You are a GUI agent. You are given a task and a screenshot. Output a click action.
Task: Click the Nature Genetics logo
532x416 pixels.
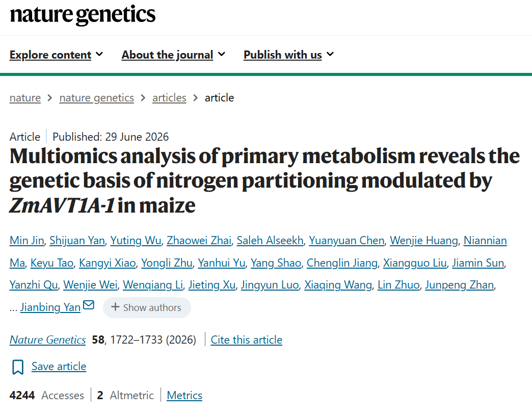[x=83, y=15]
